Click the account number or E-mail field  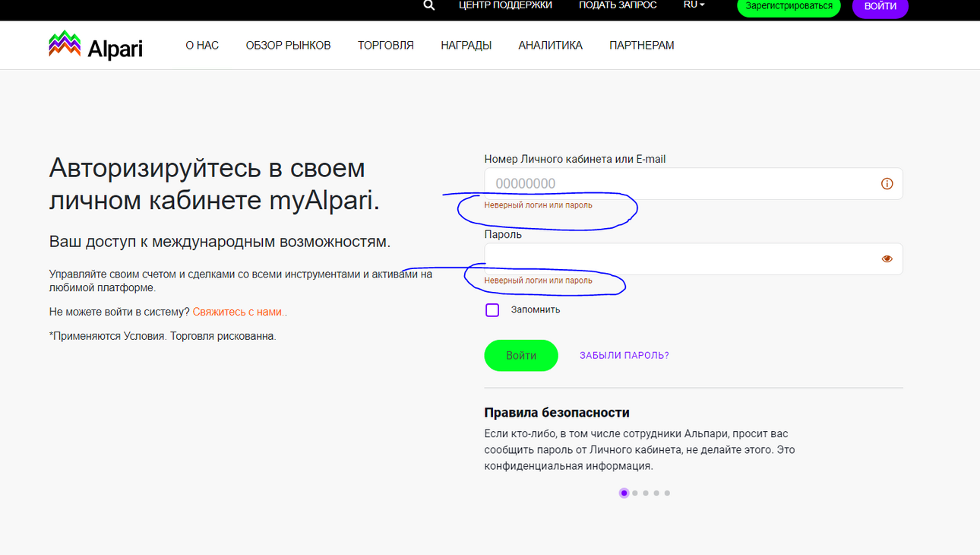[x=694, y=184]
